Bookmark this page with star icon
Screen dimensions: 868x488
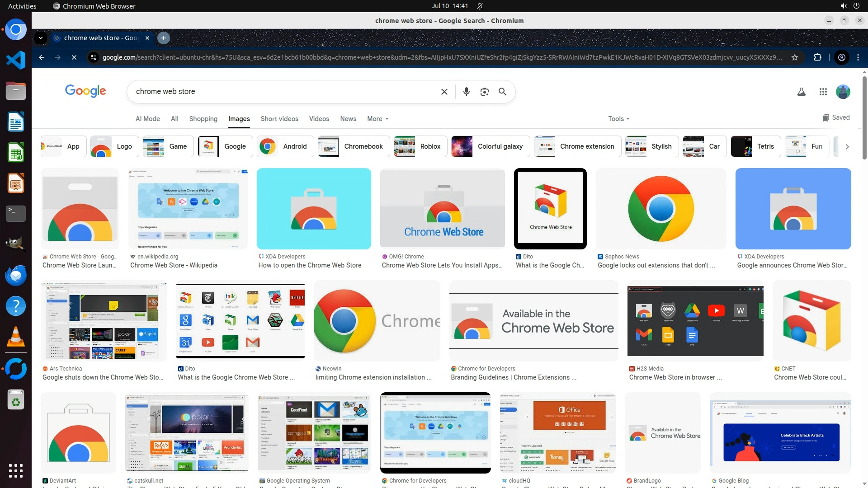click(795, 57)
